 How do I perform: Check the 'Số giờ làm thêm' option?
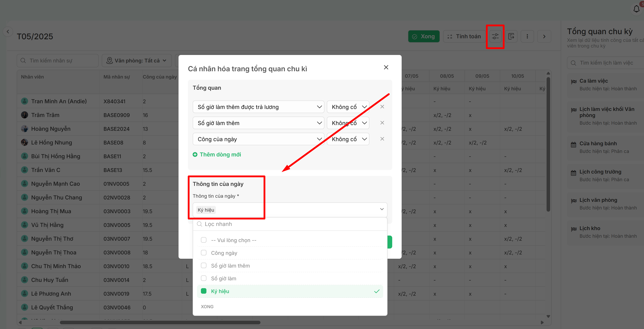click(x=203, y=266)
